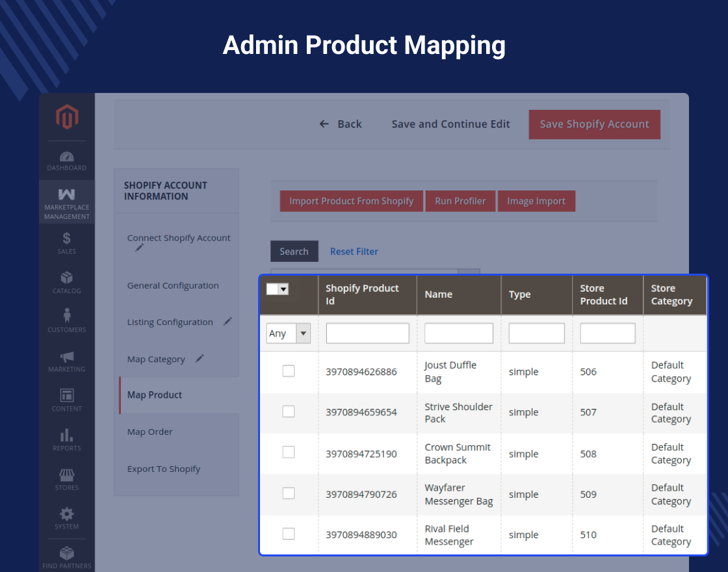Sort by Store Product Id column header
This screenshot has height=572, width=728.
point(608,295)
